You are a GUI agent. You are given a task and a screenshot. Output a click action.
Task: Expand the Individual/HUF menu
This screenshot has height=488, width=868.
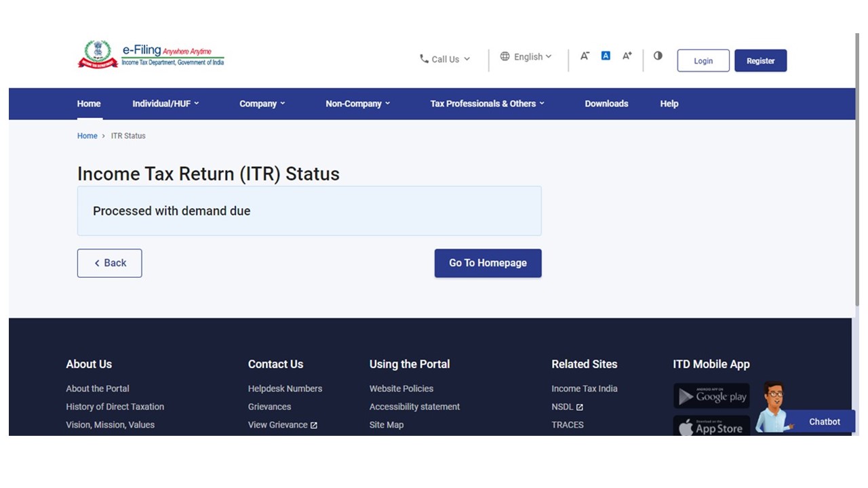(165, 103)
